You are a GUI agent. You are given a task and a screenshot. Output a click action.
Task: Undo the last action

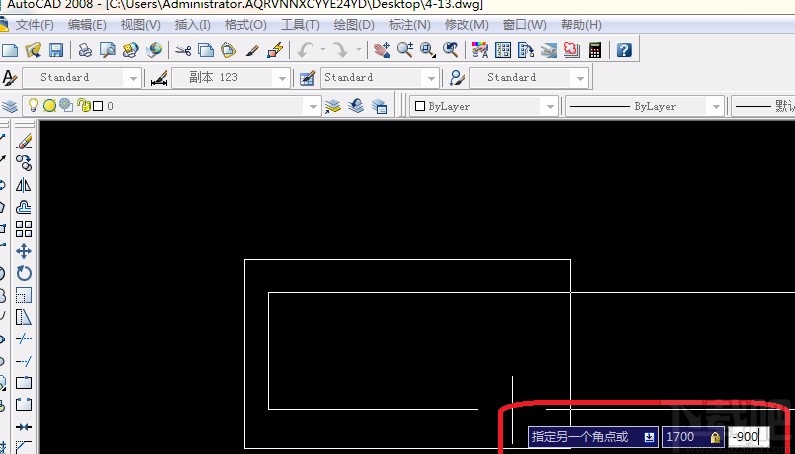(x=306, y=50)
